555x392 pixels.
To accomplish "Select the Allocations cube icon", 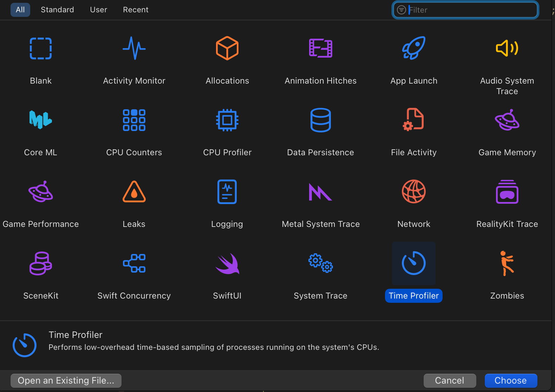I will coord(227,48).
